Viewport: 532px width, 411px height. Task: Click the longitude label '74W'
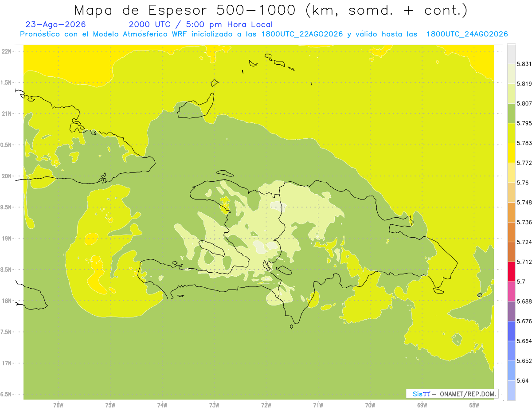(162, 405)
